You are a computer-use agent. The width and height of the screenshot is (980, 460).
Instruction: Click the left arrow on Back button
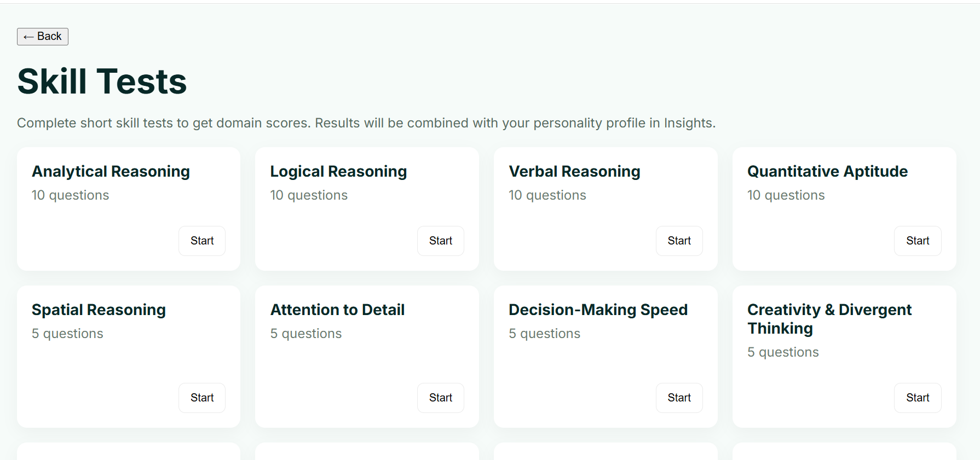click(28, 36)
